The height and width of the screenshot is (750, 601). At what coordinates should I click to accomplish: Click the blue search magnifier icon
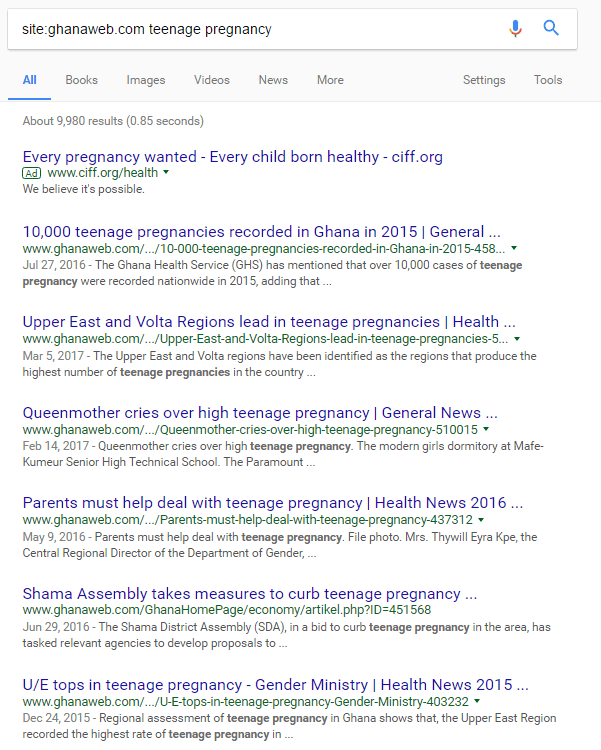(x=551, y=29)
